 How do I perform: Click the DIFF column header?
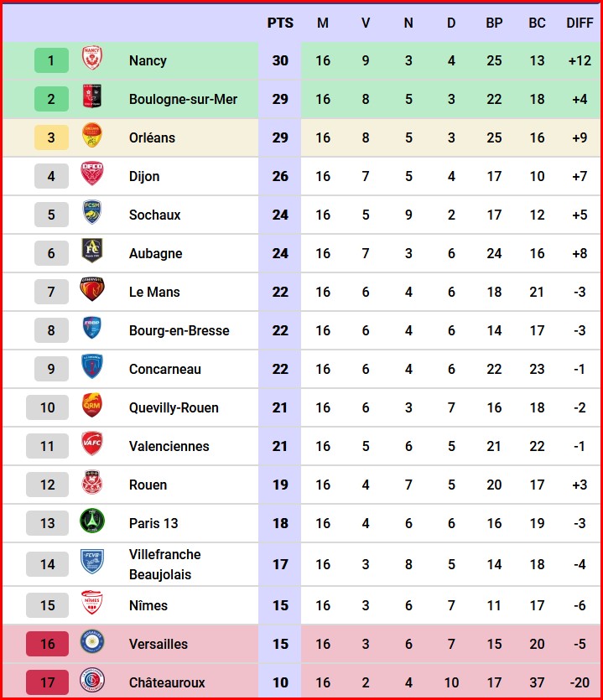[580, 23]
